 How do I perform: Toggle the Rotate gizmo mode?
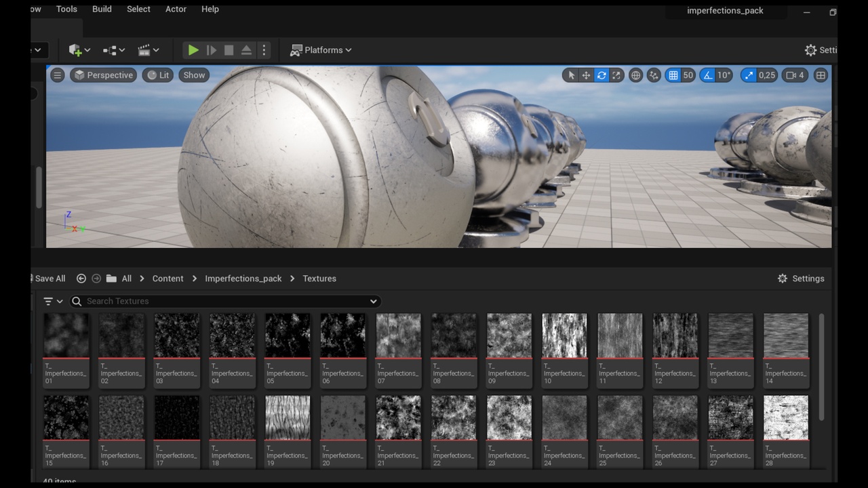point(601,75)
